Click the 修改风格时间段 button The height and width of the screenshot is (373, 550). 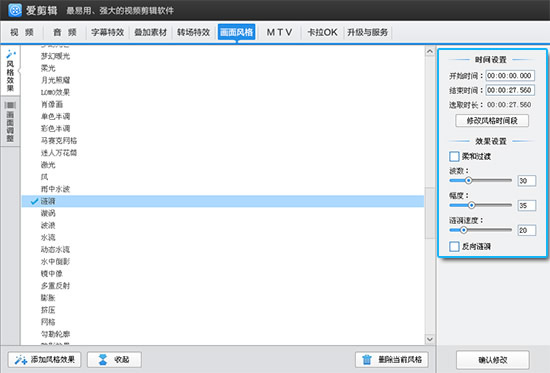tap(492, 121)
